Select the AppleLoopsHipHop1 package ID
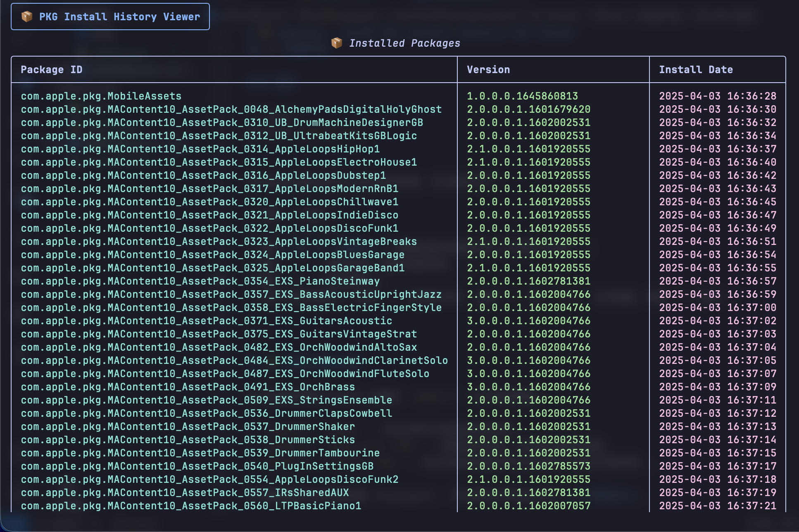This screenshot has width=799, height=532. click(x=200, y=149)
